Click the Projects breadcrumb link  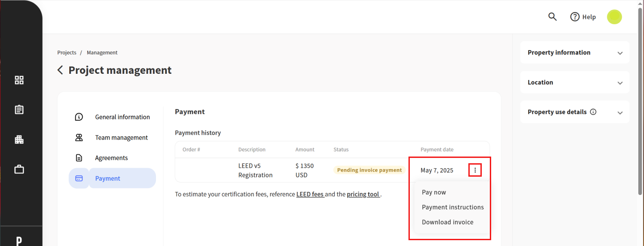[67, 52]
